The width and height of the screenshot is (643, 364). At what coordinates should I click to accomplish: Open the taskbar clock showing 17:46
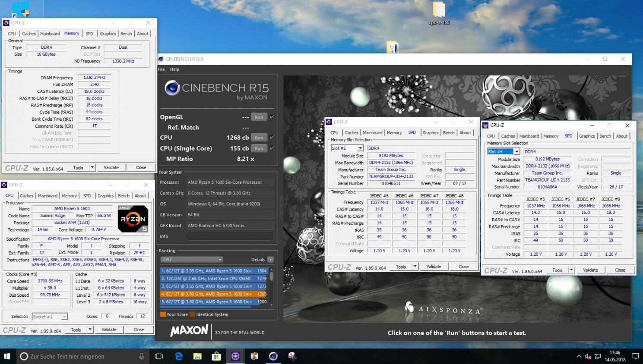point(614,356)
